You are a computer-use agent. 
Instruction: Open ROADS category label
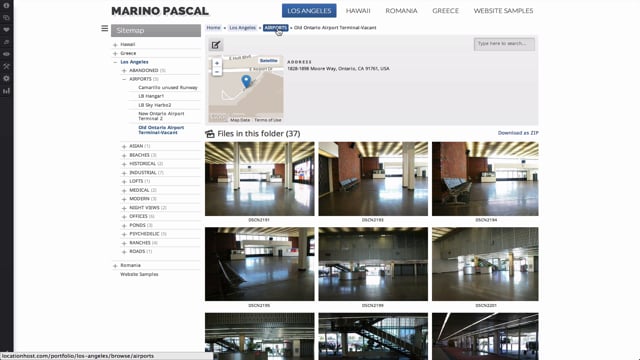point(137,251)
